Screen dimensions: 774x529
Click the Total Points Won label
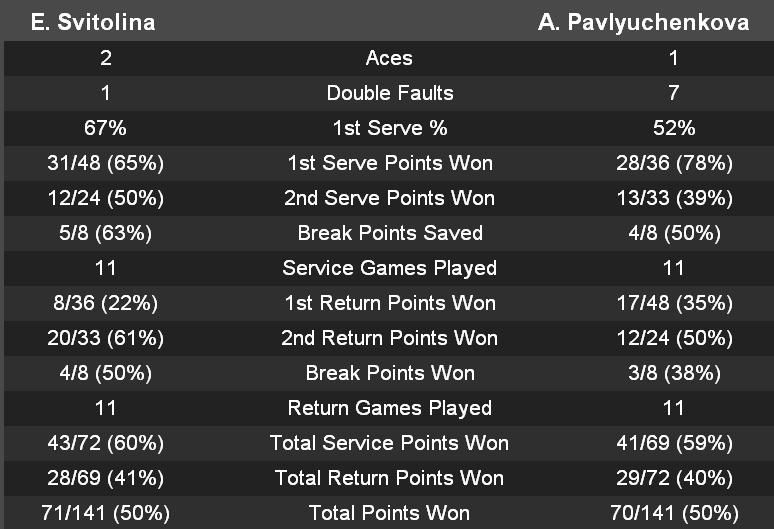tap(389, 513)
